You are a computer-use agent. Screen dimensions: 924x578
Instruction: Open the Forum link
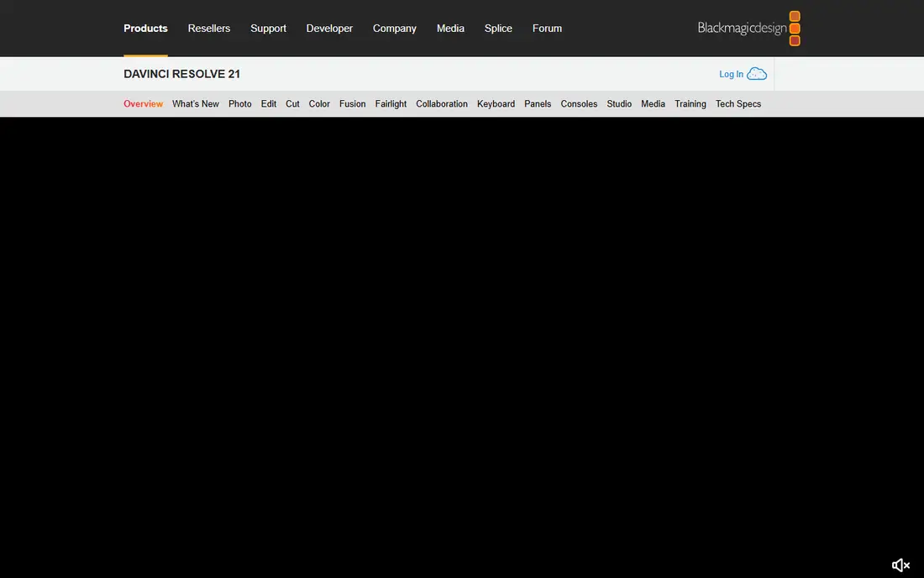point(547,29)
